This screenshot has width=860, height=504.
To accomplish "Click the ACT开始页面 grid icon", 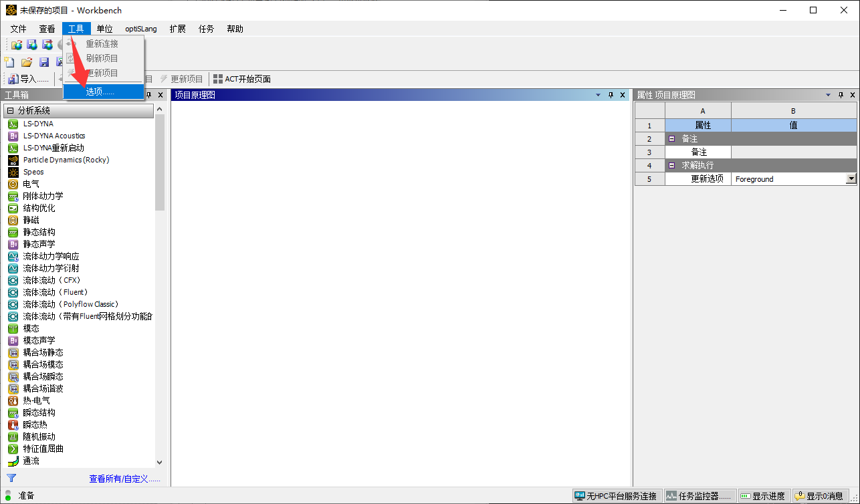I will coord(217,79).
